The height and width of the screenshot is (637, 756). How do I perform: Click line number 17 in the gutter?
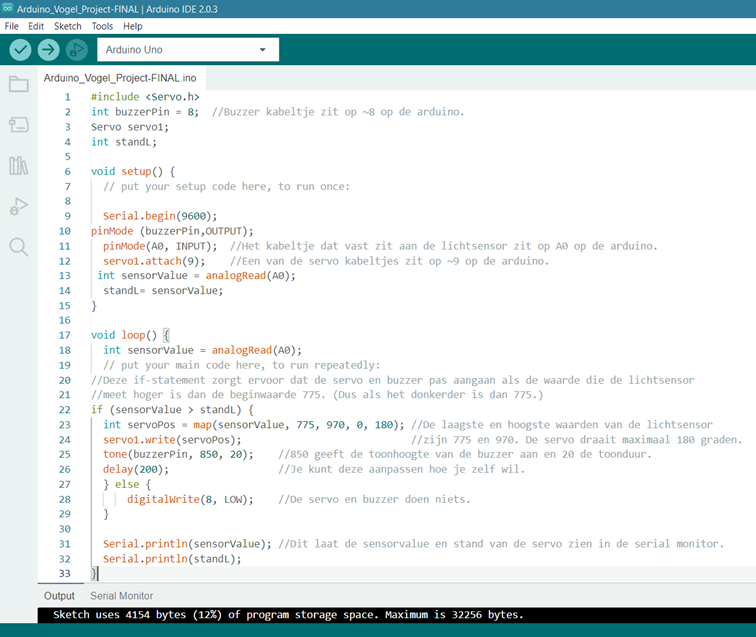(65, 335)
